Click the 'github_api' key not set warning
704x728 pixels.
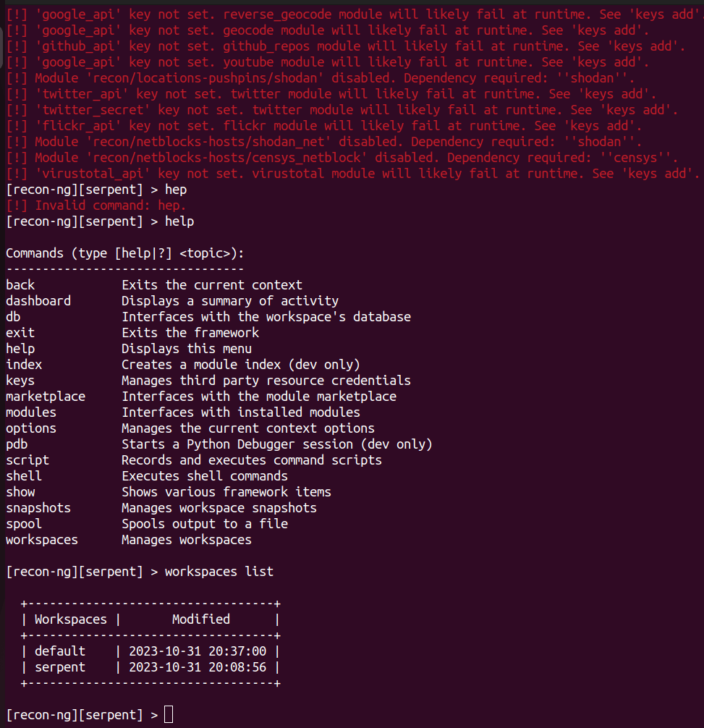tap(345, 46)
